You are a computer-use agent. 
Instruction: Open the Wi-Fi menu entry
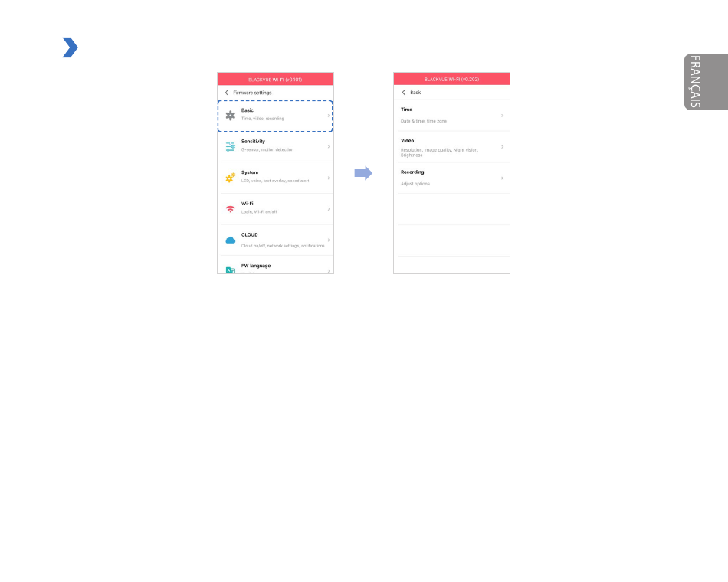pos(276,208)
